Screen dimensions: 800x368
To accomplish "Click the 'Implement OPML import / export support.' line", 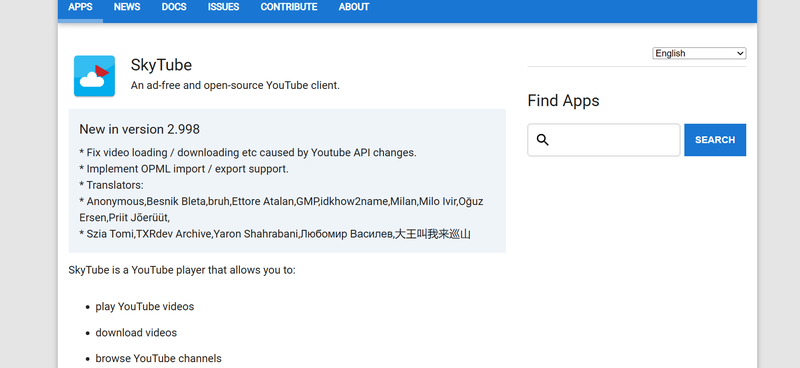I will [x=184, y=169].
